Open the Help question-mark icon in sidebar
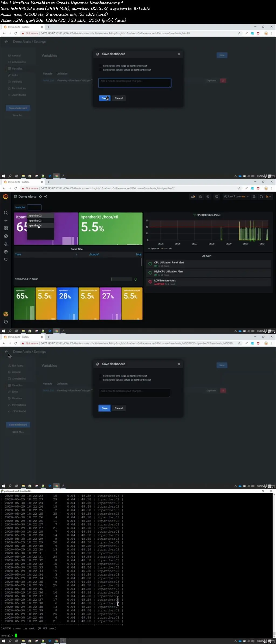 (6, 322)
